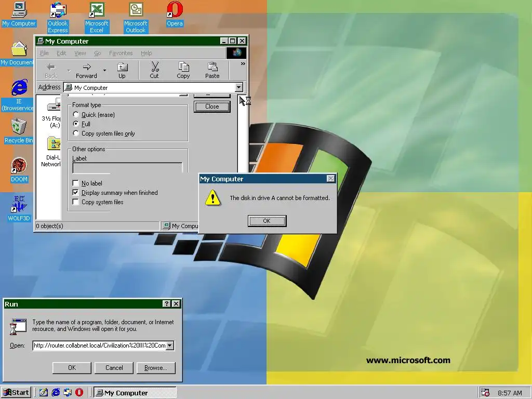The height and width of the screenshot is (399, 532).
Task: Click the Label text field
Action: point(128,168)
